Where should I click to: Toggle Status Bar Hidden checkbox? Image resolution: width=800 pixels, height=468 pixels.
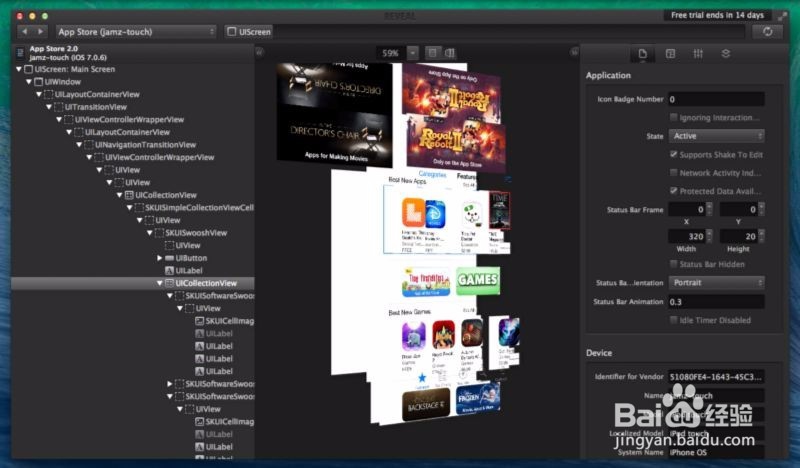pyautogui.click(x=673, y=264)
